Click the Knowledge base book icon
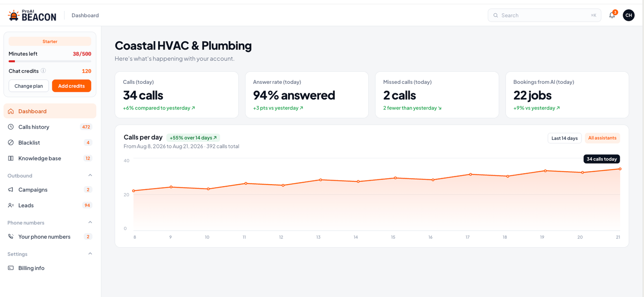The image size is (644, 297). pyautogui.click(x=11, y=158)
